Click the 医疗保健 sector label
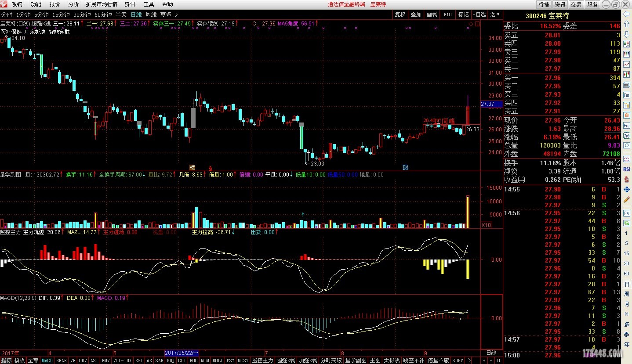Viewport: 632px width, 364px height. pyautogui.click(x=11, y=32)
